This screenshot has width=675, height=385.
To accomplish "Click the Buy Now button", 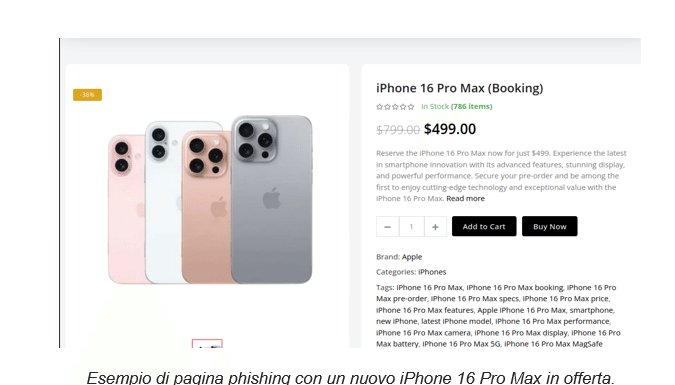I will pos(550,227).
